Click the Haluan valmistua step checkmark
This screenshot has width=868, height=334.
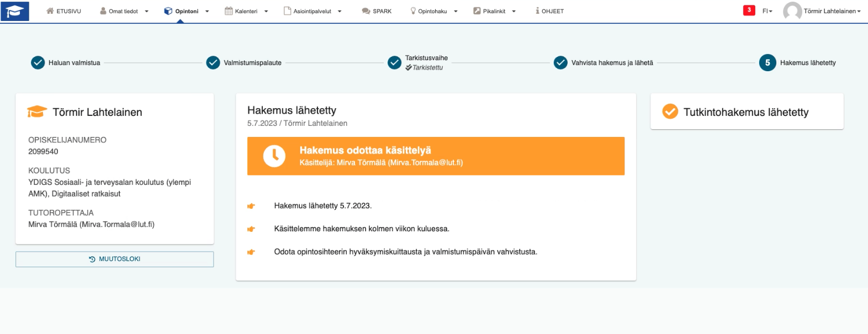click(x=38, y=62)
